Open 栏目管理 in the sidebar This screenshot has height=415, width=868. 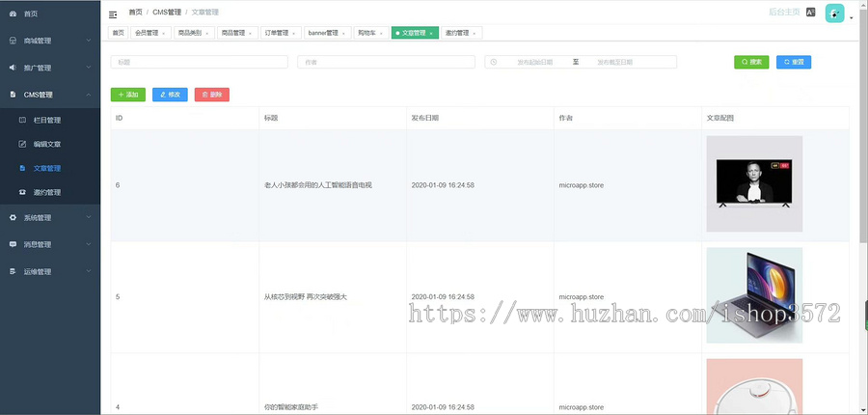(50, 120)
